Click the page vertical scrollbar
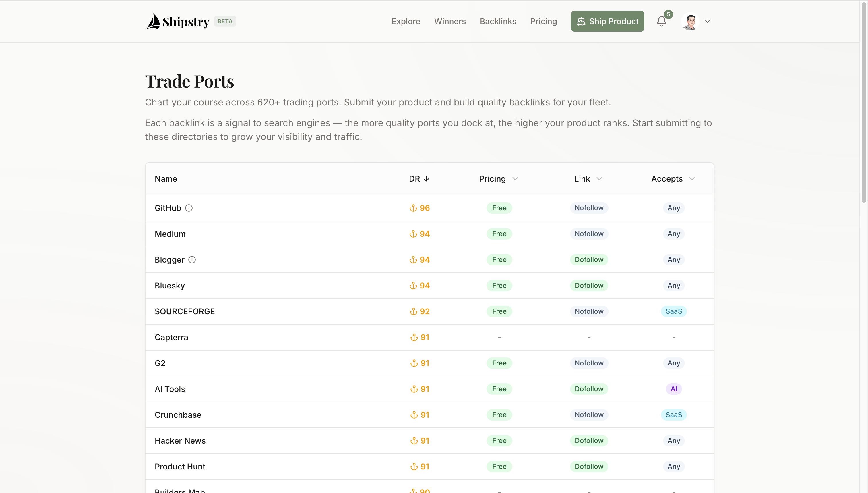Screen dimensions: 868x493 (864, 102)
